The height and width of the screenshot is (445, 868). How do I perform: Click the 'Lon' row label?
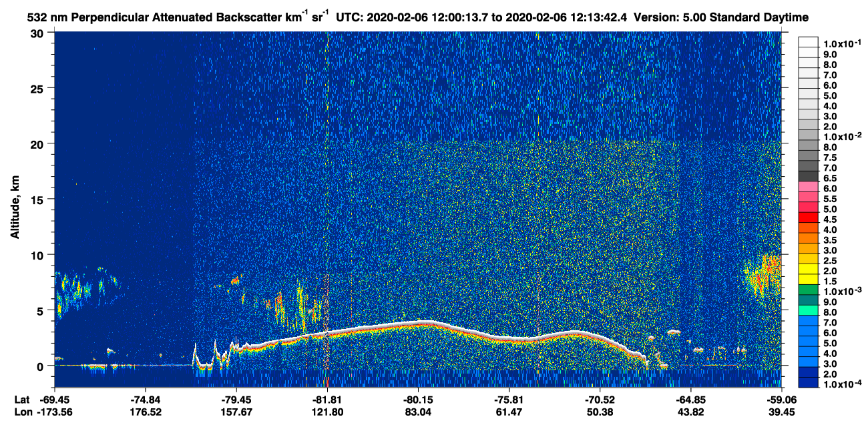point(23,412)
